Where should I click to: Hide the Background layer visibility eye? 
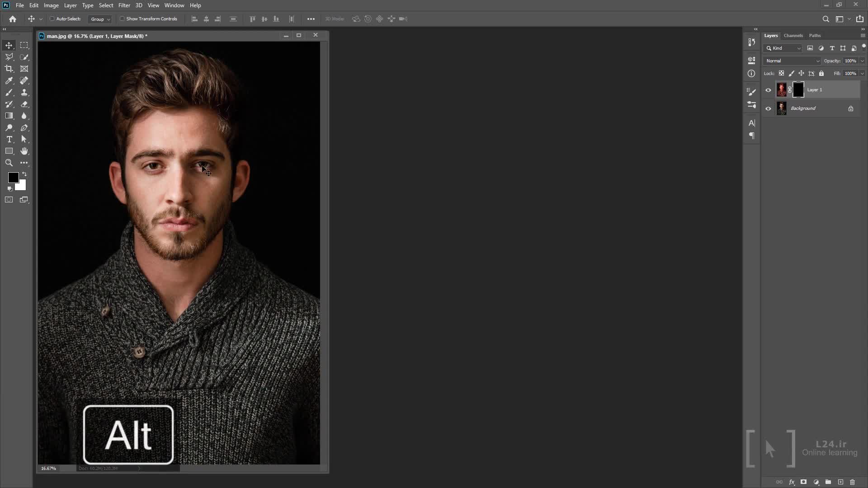click(768, 108)
